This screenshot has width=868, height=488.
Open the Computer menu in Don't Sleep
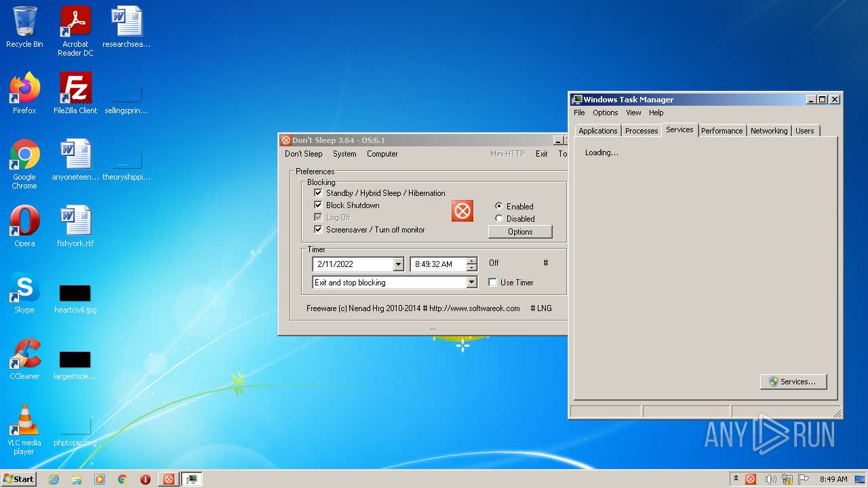click(382, 154)
